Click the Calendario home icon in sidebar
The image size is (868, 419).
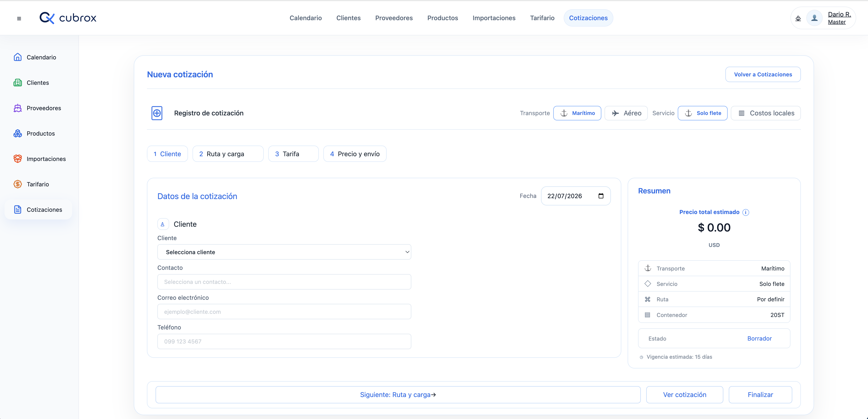pos(17,57)
